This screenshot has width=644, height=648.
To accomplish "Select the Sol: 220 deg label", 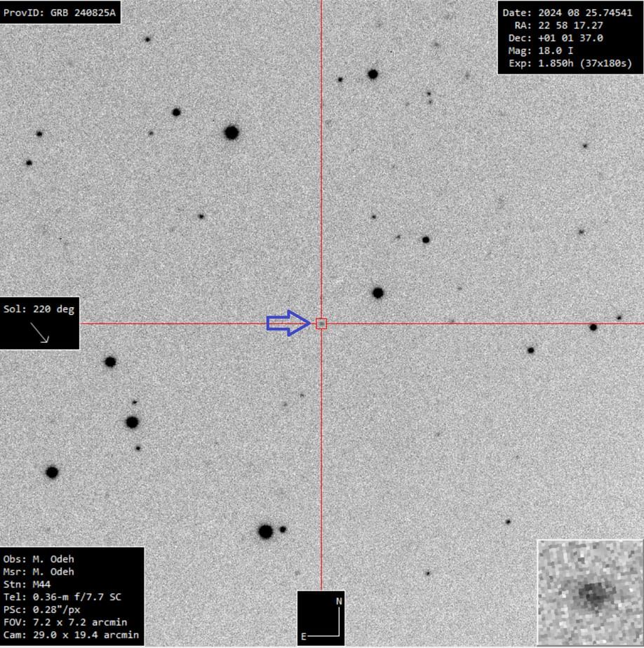I will click(x=39, y=309).
